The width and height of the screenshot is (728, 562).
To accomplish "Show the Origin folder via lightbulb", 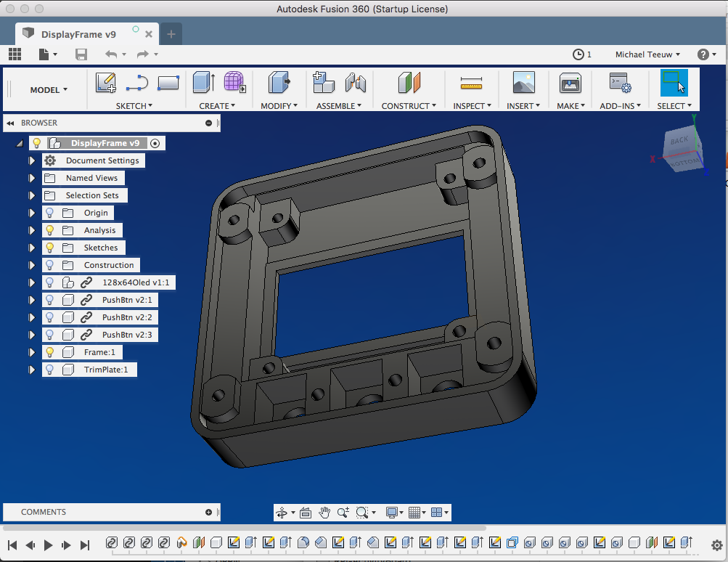I will 50,213.
